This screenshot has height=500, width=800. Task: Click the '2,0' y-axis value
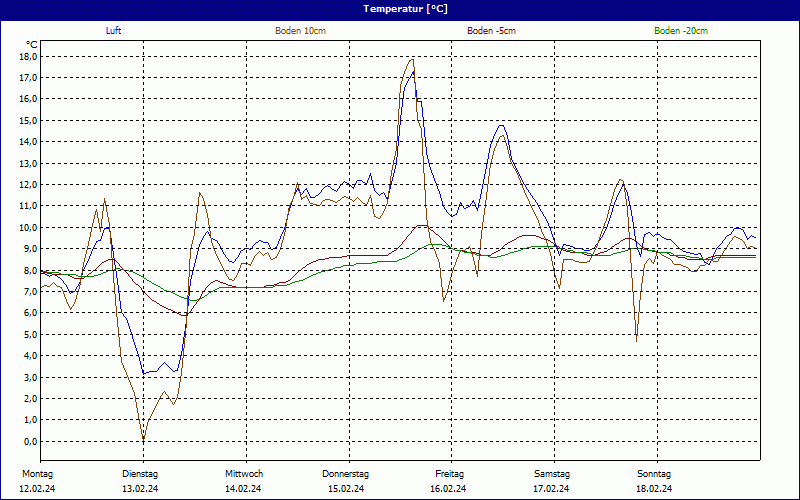[32, 398]
